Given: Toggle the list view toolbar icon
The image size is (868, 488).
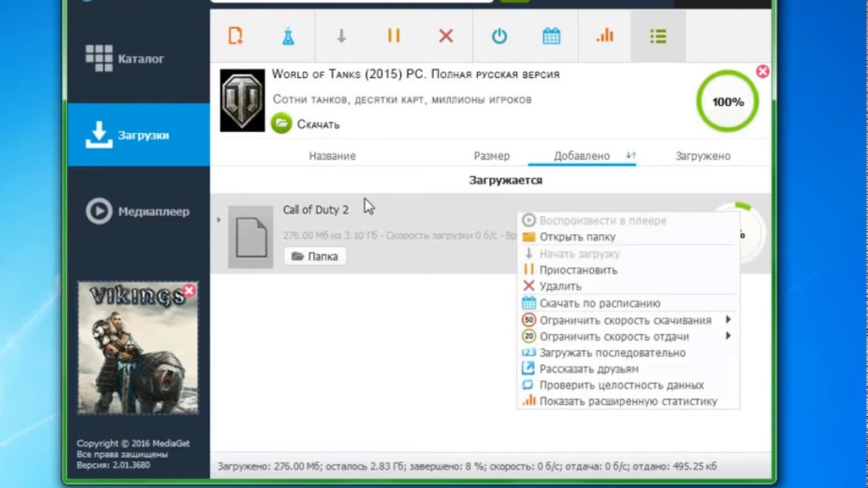Looking at the screenshot, I should click(x=658, y=36).
